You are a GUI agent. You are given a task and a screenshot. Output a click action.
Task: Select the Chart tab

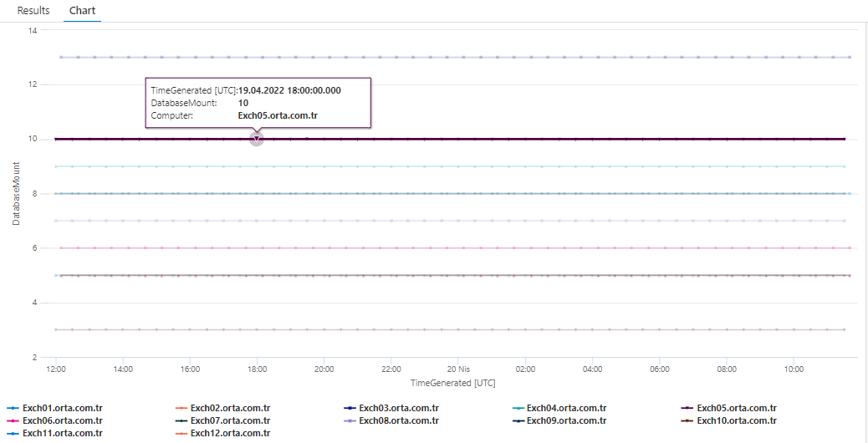(83, 11)
